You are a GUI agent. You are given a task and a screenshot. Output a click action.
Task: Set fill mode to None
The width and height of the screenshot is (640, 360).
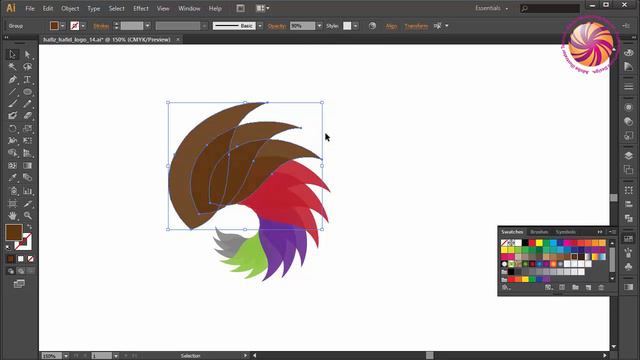point(31,259)
